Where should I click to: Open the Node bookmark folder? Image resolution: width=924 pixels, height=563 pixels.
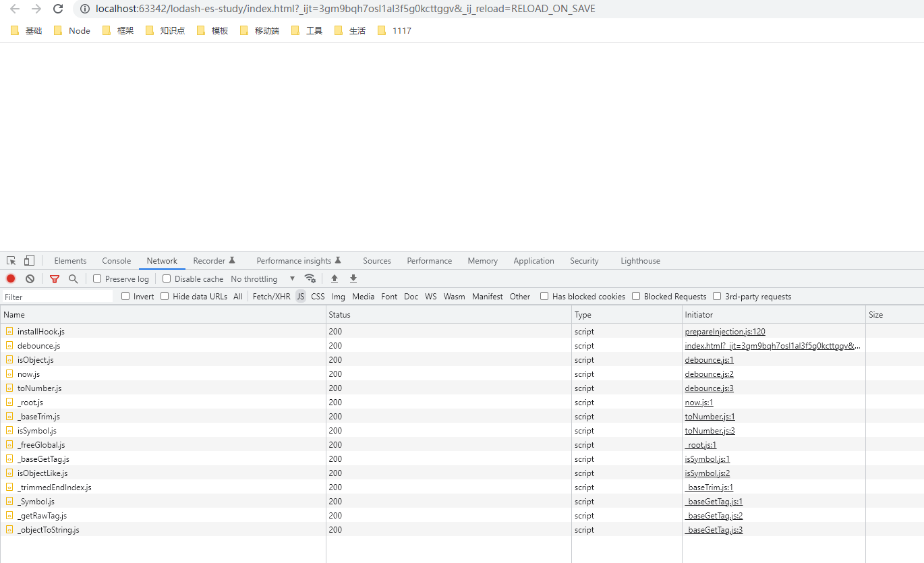[x=72, y=30]
